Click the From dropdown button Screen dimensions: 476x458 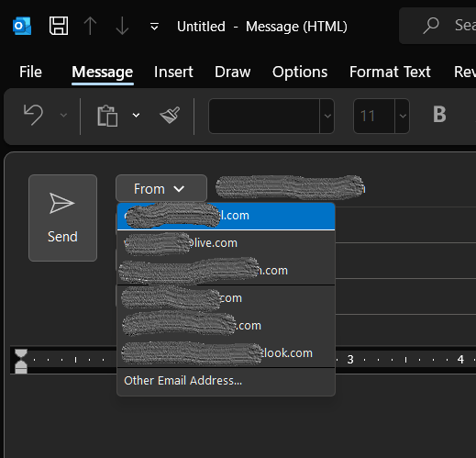[x=161, y=188]
